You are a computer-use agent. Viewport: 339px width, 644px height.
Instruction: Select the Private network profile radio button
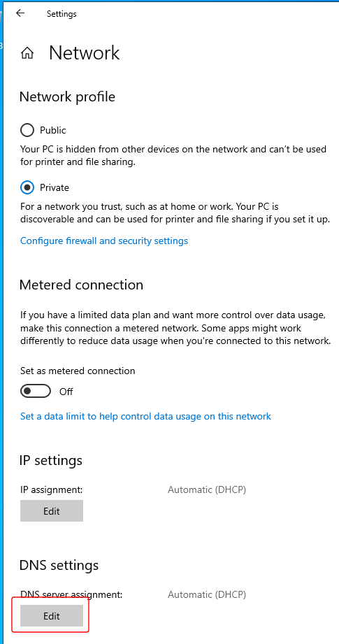coord(27,187)
